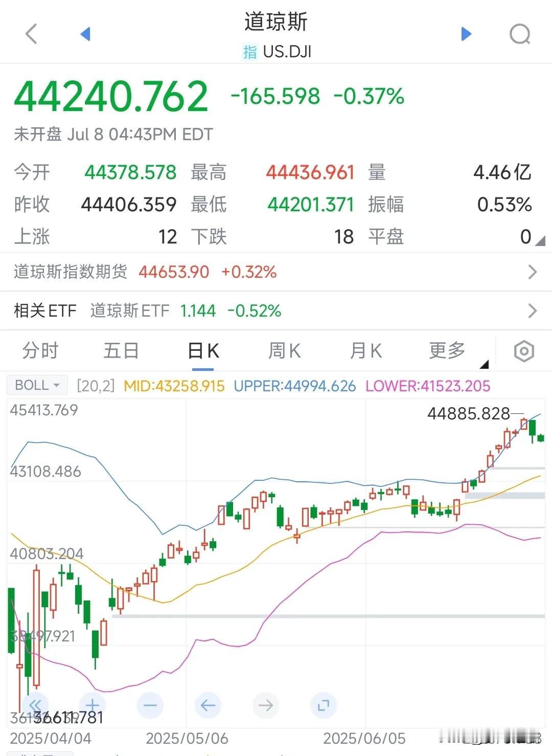Image resolution: width=552 pixels, height=756 pixels.
Task: Tap the 振幅 value 0.53%
Action: click(504, 205)
